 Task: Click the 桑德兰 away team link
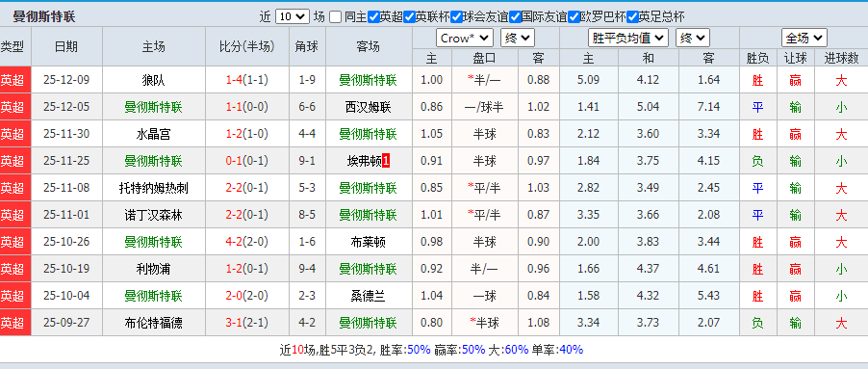pyautogui.click(x=369, y=297)
